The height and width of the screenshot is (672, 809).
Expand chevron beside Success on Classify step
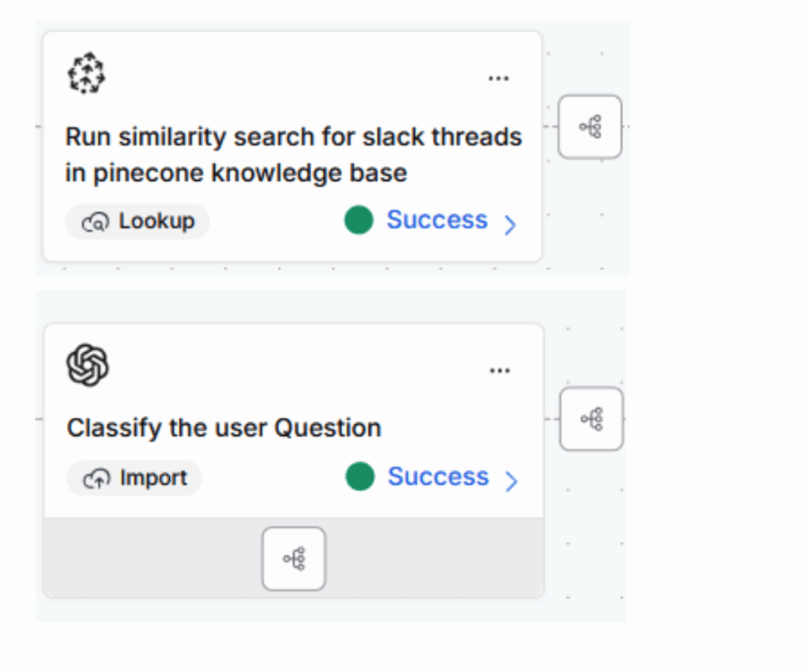click(x=512, y=480)
